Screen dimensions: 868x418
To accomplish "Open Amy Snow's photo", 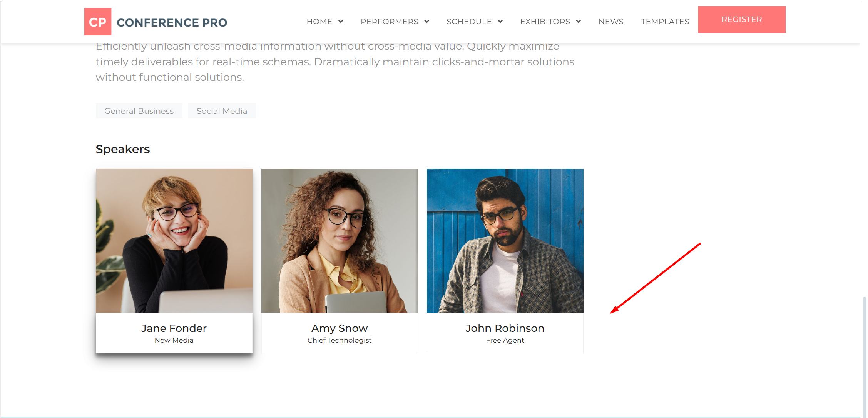I will tap(340, 241).
